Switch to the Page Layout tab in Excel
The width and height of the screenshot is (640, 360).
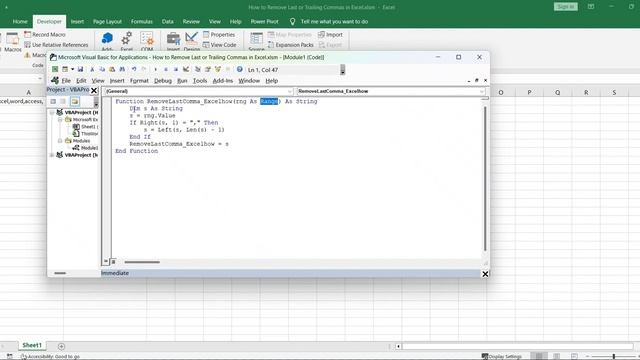point(107,22)
